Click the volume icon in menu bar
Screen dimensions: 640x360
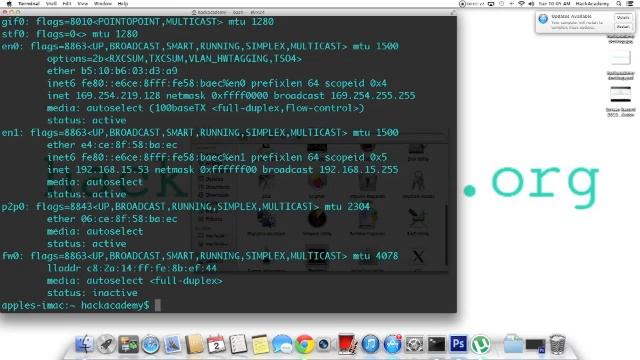click(x=531, y=4)
